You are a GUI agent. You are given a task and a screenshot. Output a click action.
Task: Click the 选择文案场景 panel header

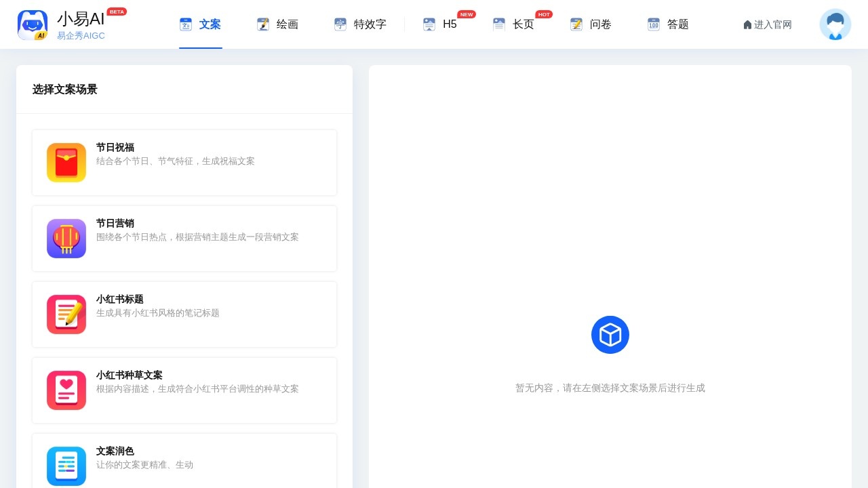pos(64,89)
